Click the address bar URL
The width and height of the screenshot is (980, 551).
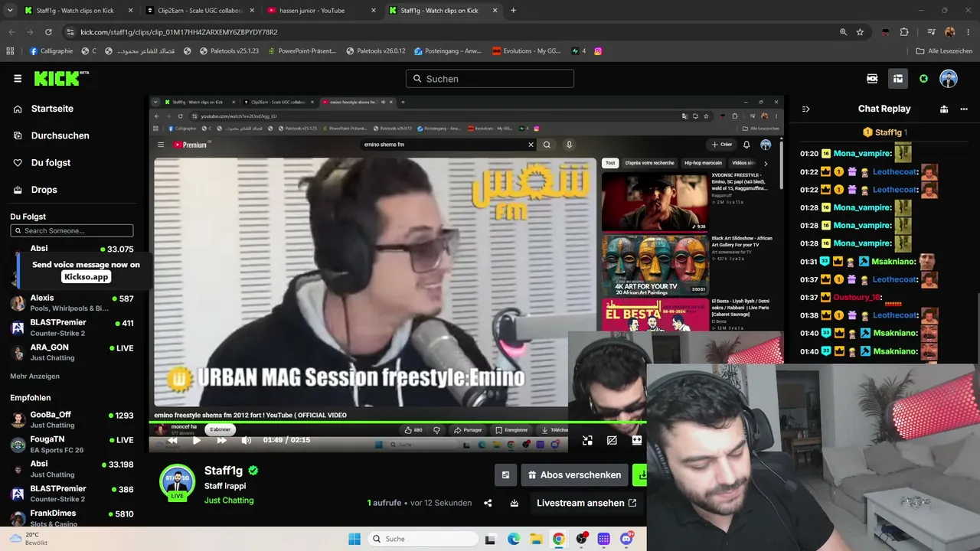tap(179, 32)
